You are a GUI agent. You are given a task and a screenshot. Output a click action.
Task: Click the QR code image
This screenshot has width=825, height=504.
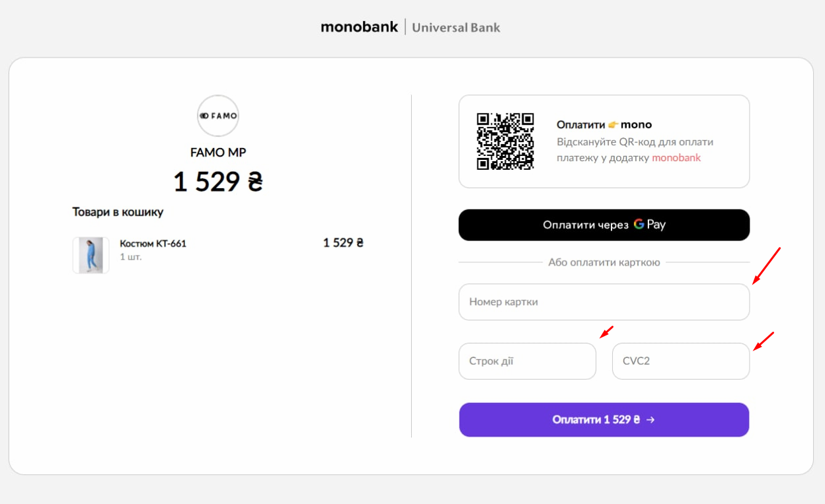(505, 141)
